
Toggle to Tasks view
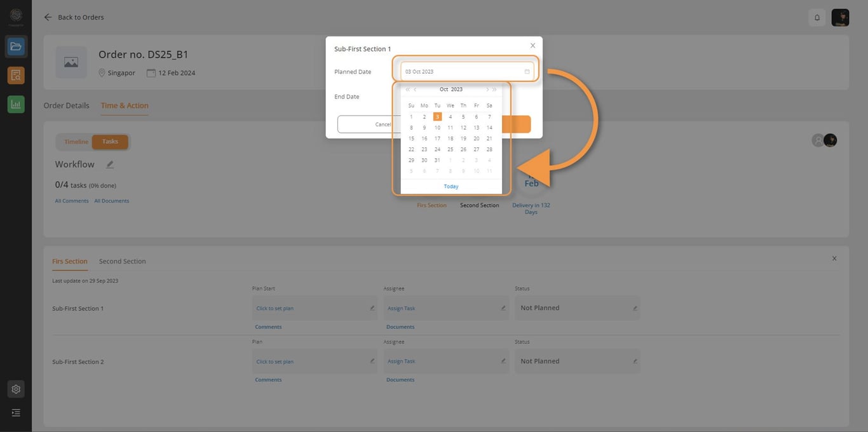tap(110, 142)
